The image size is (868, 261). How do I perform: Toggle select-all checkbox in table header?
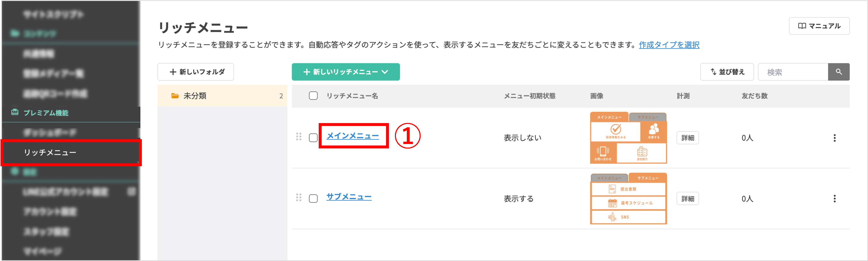click(x=313, y=96)
